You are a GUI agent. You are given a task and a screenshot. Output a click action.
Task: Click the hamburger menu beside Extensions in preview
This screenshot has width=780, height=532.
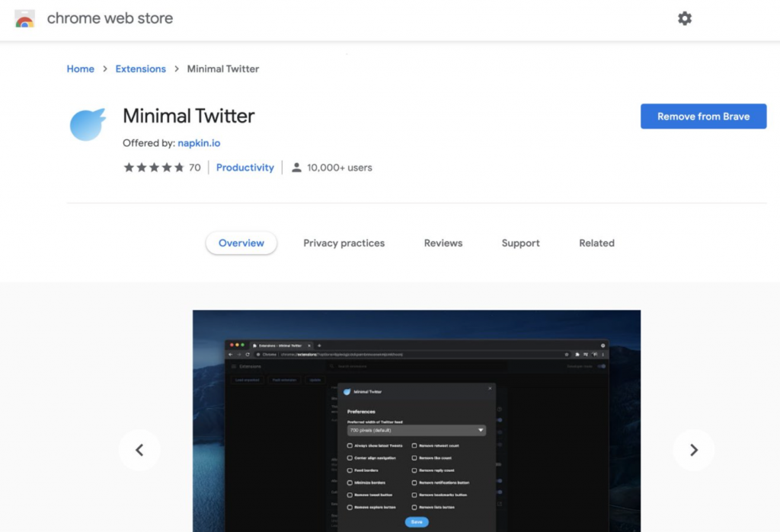pos(233,366)
